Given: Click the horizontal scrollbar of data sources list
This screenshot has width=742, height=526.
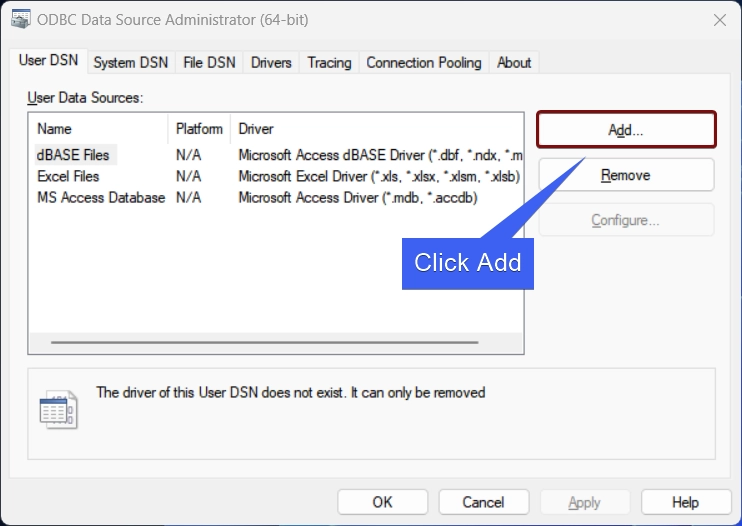Looking at the screenshot, I should coord(265,342).
